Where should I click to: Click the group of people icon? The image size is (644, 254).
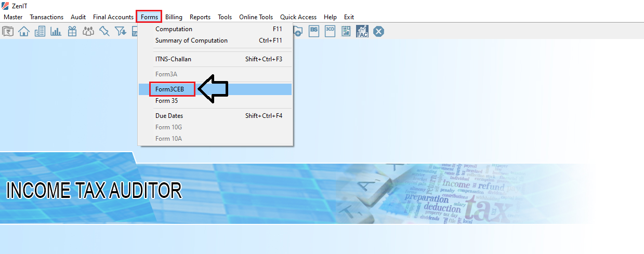[88, 32]
